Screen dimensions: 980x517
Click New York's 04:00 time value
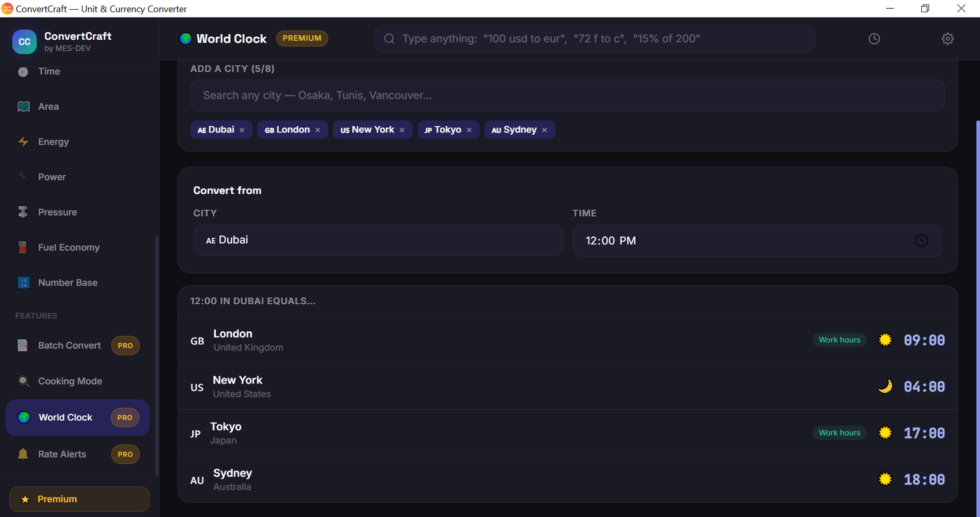click(x=924, y=387)
